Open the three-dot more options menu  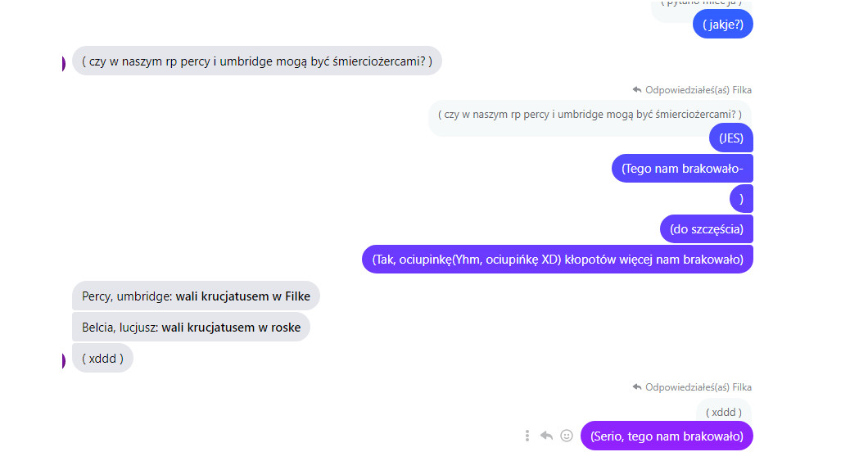[527, 436]
